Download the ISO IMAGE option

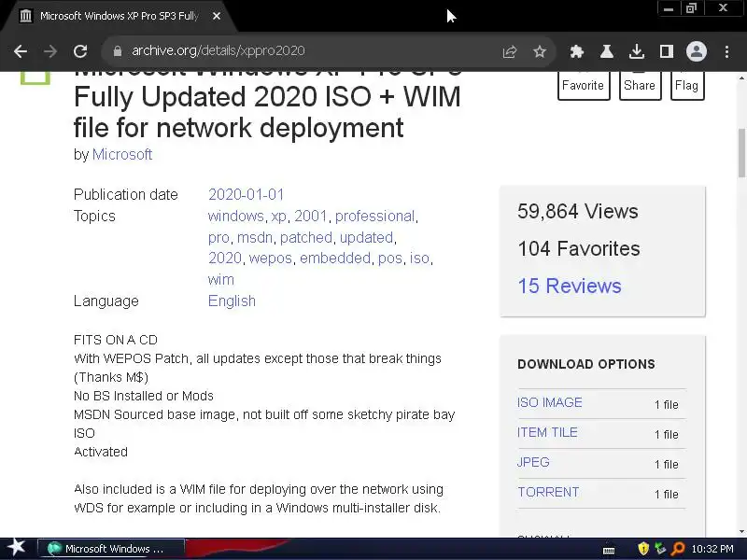click(550, 402)
